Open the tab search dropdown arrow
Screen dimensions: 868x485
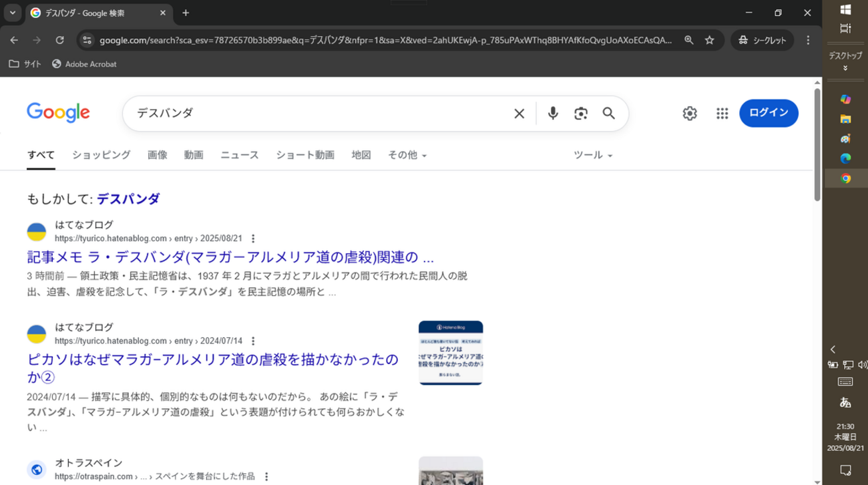(x=13, y=13)
